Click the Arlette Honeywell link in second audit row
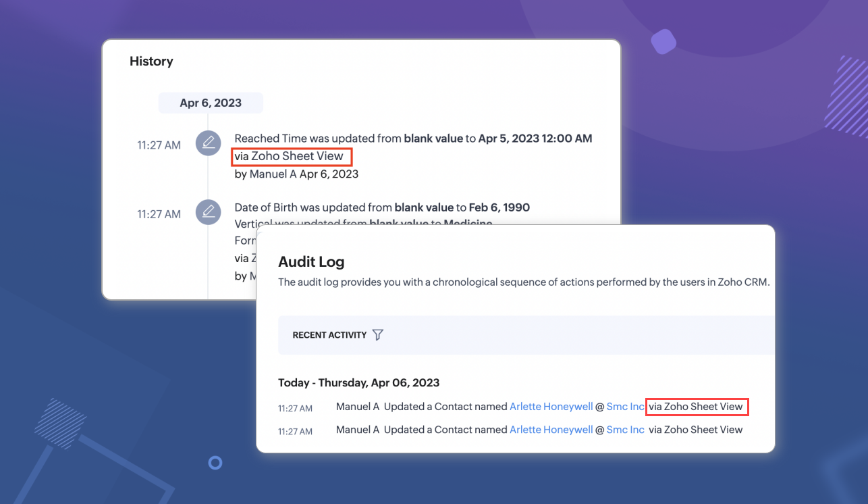The height and width of the screenshot is (504, 868). click(x=551, y=430)
